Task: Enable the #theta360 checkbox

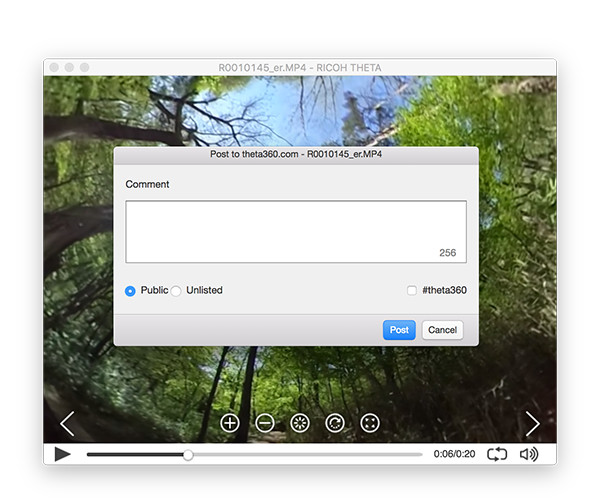Action: coord(412,291)
